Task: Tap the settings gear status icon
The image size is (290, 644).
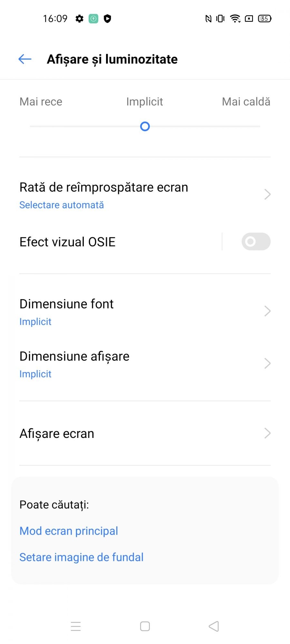Action: (79, 19)
